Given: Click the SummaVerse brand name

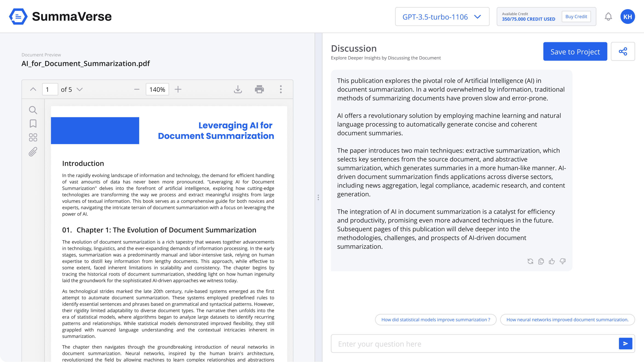Looking at the screenshot, I should click(72, 17).
